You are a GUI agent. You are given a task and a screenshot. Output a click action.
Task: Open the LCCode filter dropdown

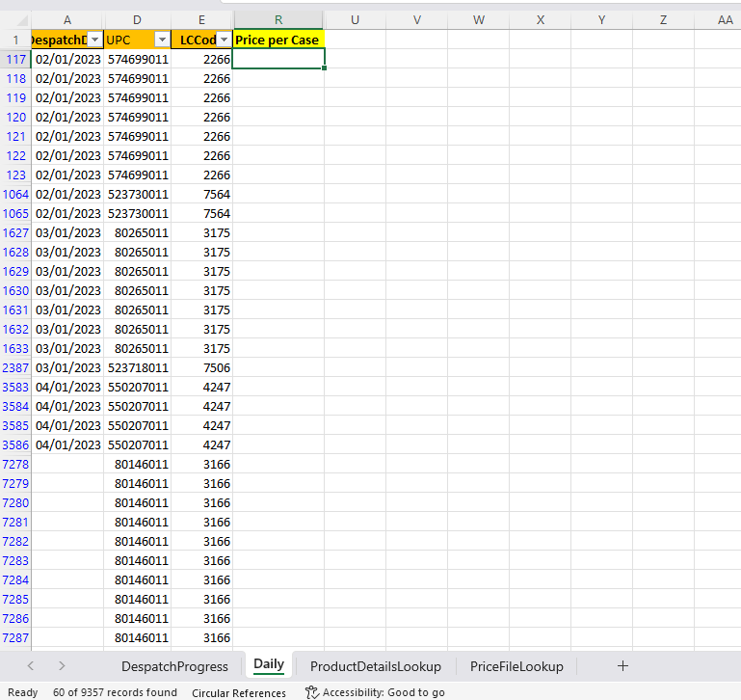pyautogui.click(x=224, y=40)
